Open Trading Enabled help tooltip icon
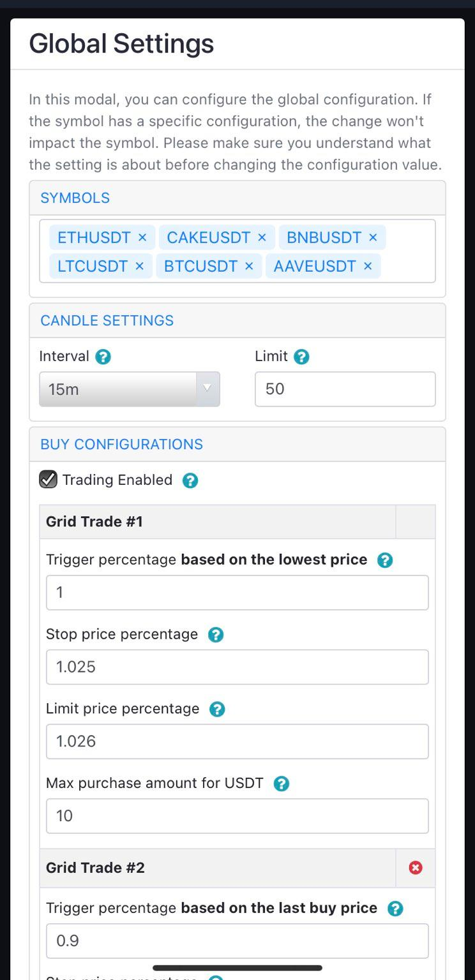 click(x=190, y=480)
